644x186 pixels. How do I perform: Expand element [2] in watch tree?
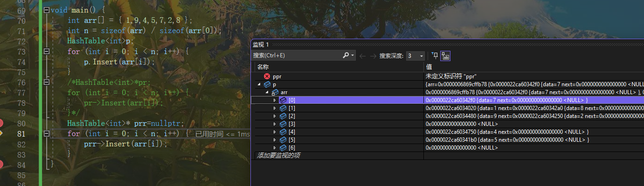[275, 116]
